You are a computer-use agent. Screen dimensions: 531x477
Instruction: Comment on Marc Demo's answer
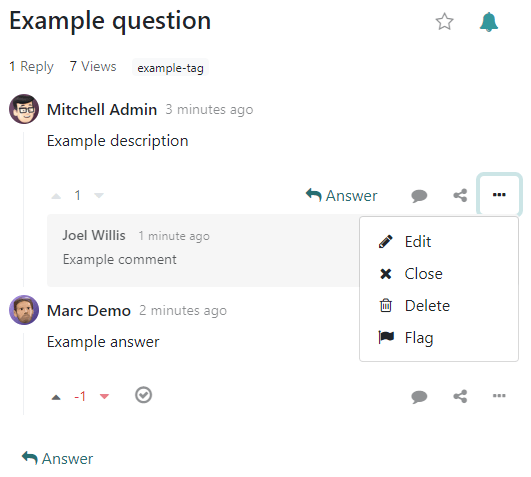(x=419, y=396)
